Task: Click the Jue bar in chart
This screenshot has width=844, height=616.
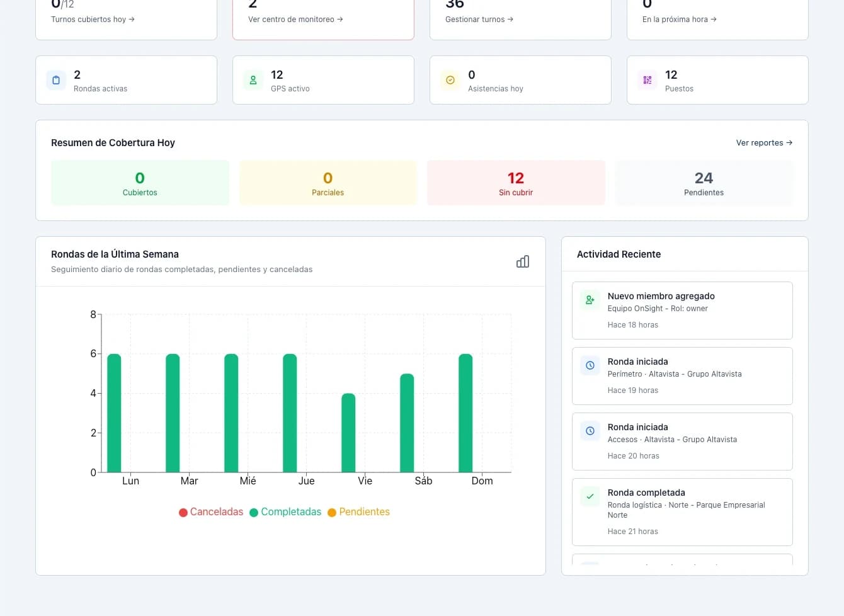Action: point(290,413)
